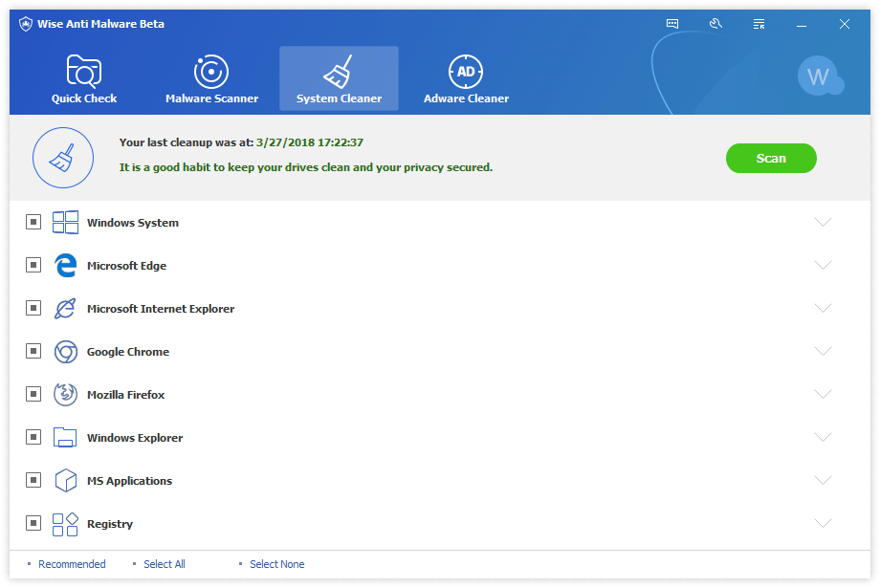Click the Select None link
Screen dimensions: 880x588
pos(277,564)
